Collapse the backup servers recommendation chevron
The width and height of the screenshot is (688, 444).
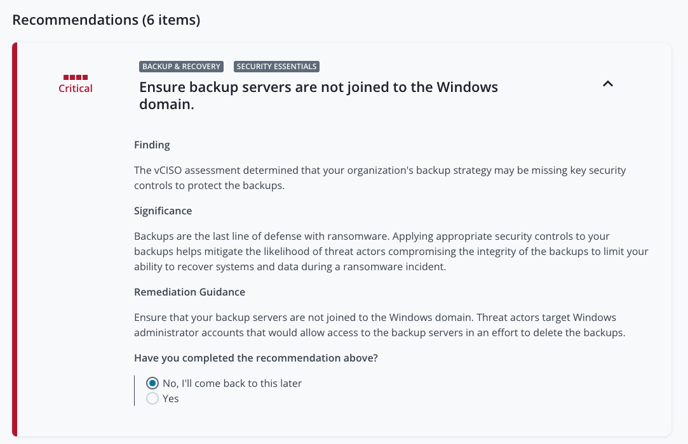point(608,84)
